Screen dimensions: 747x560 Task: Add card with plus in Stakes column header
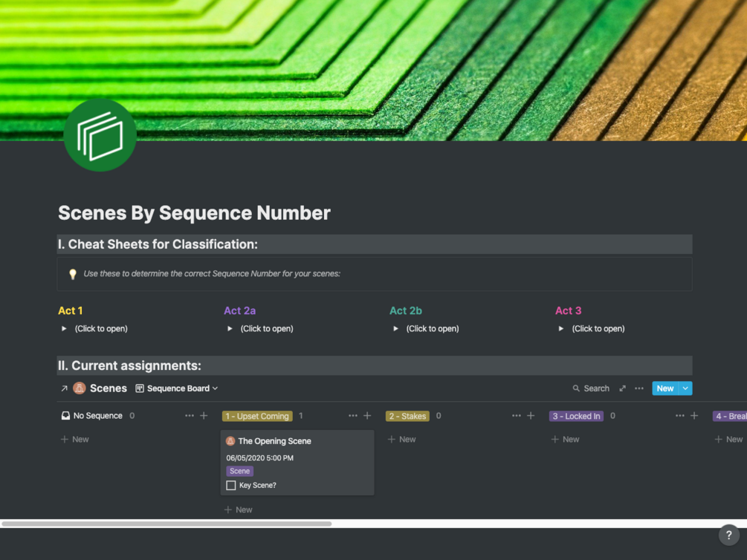(x=531, y=416)
